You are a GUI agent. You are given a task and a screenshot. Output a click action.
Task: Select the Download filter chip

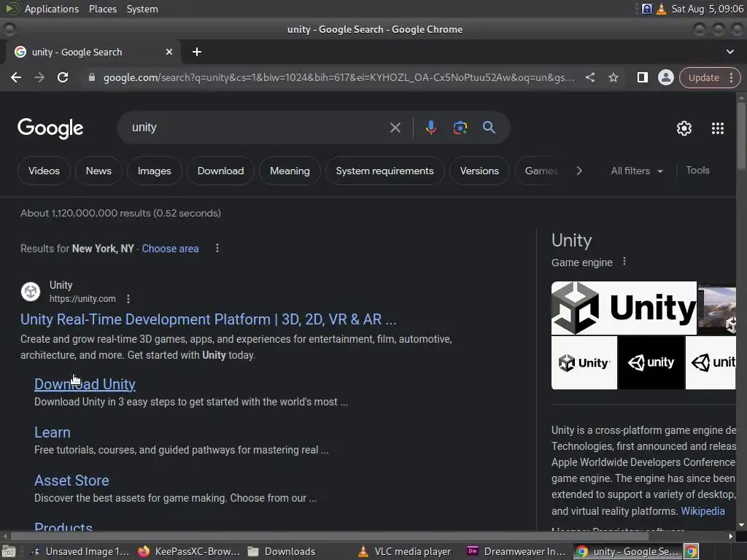click(x=220, y=171)
